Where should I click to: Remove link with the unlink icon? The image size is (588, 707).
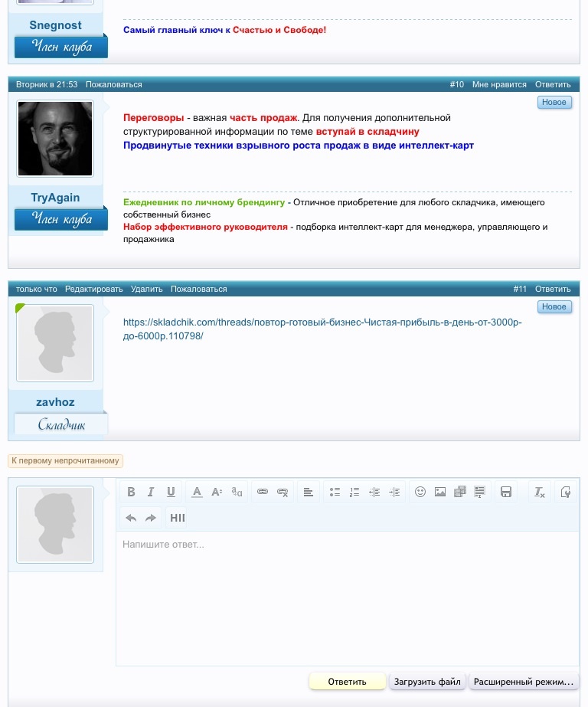click(x=283, y=492)
